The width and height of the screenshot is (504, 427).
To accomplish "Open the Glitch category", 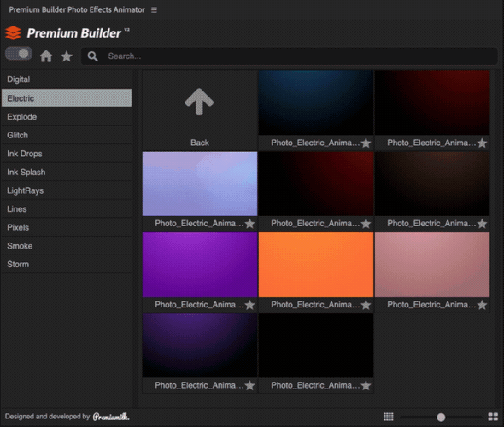I will (x=67, y=135).
